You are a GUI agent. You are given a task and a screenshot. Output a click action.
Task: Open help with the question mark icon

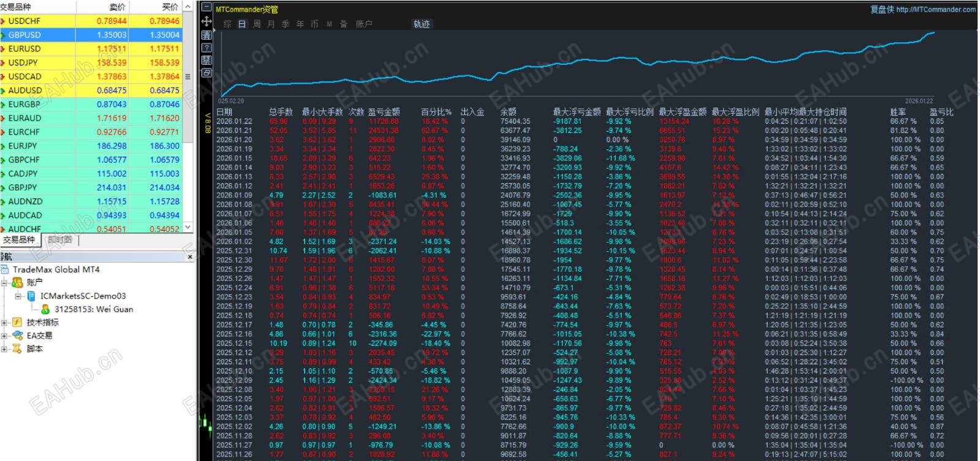(x=206, y=47)
